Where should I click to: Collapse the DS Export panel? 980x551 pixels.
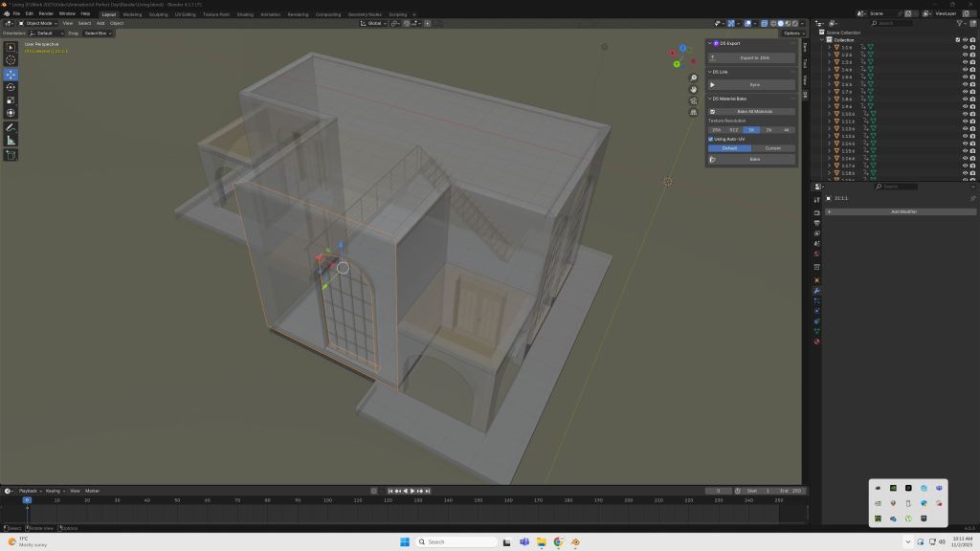click(710, 43)
